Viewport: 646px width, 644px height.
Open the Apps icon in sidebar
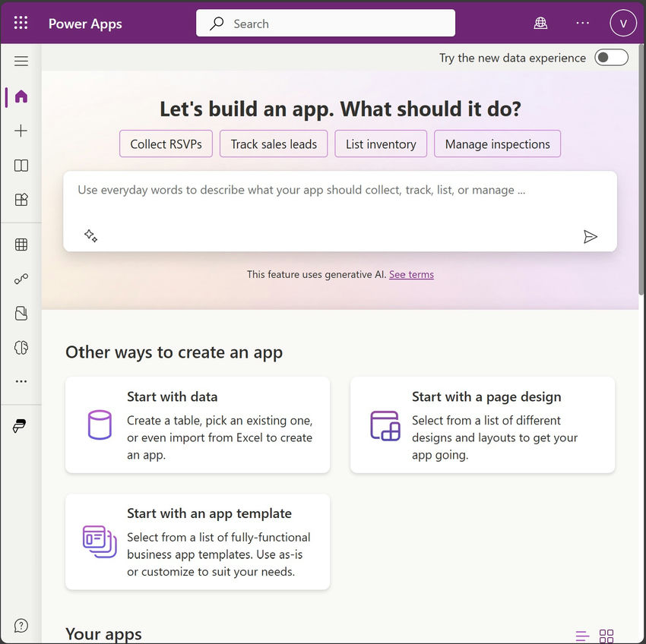coord(21,200)
